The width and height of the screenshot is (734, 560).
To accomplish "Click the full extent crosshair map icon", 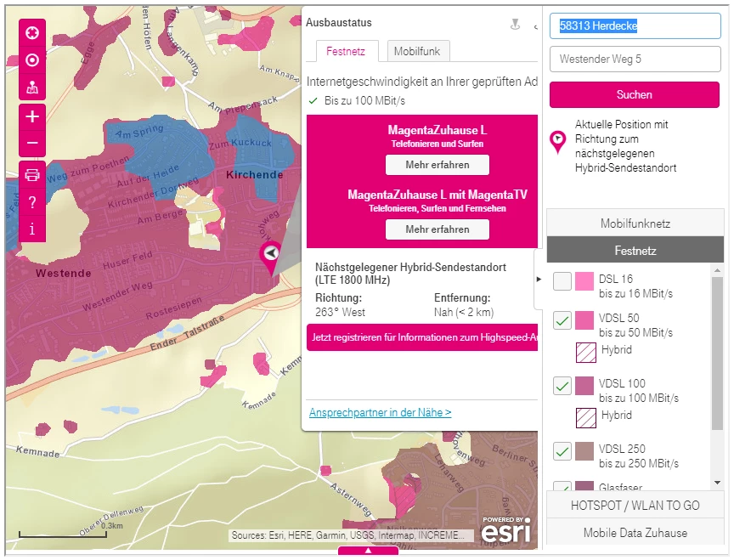I will [x=32, y=33].
